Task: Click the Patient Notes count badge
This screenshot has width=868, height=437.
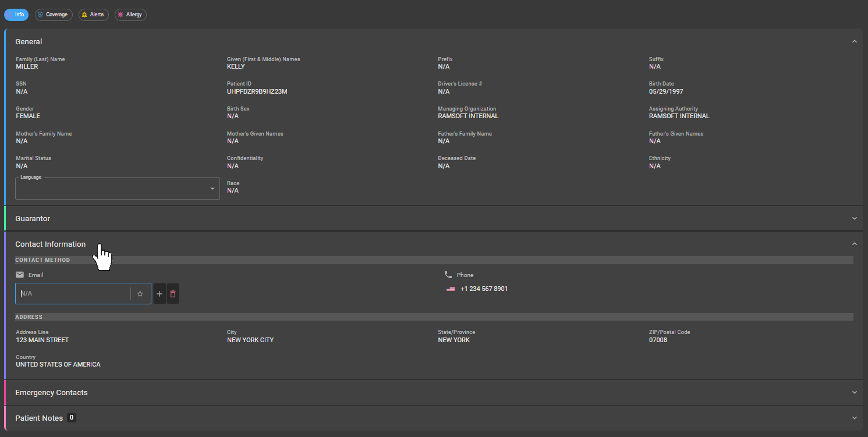Action: 71,418
